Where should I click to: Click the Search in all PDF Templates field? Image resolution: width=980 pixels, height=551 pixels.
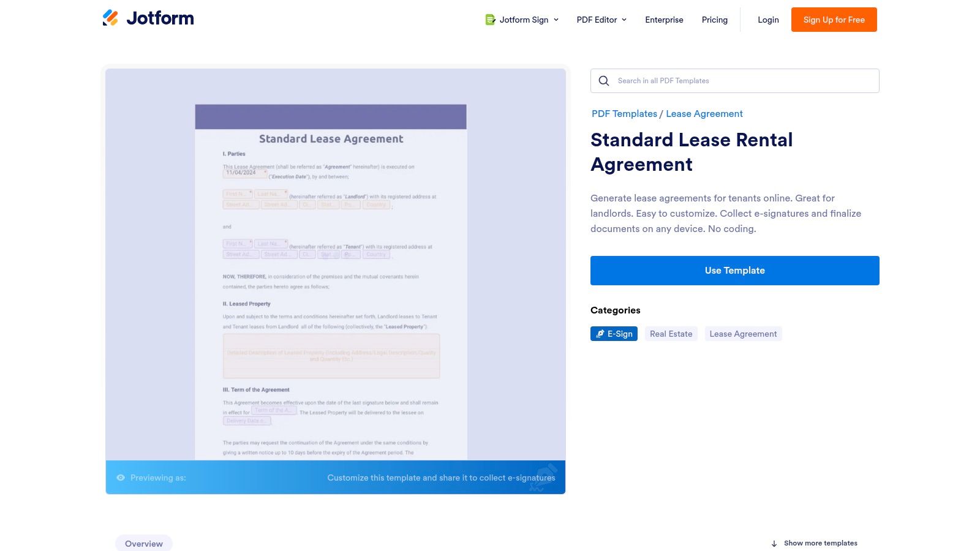tap(704, 80)
